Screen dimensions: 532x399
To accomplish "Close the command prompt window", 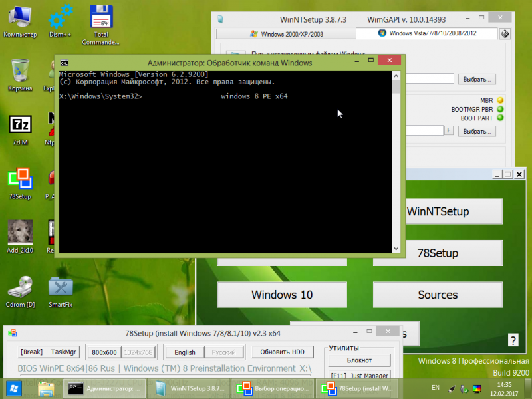I will [389, 60].
